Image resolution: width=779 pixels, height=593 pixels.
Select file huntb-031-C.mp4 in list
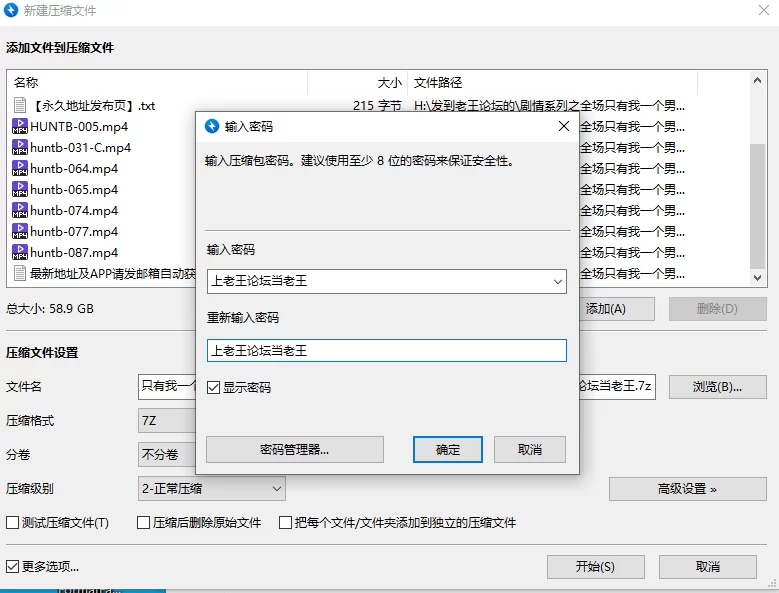click(x=80, y=148)
